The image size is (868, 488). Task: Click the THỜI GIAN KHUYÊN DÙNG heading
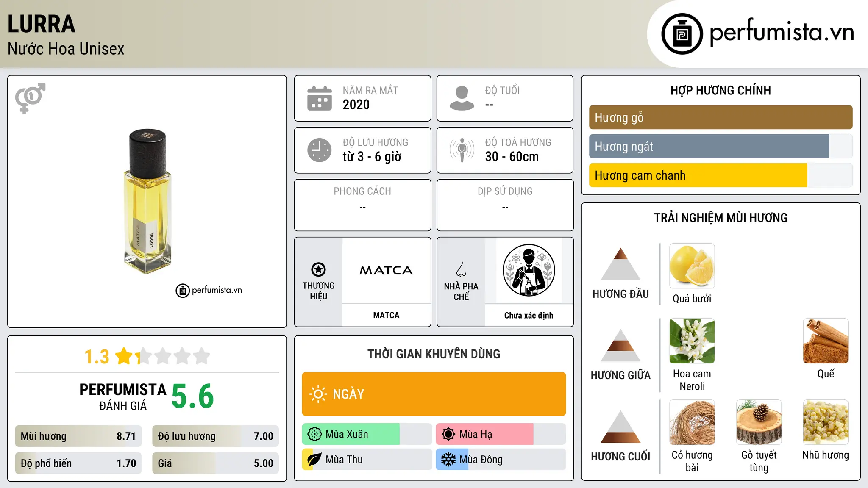[x=434, y=354]
